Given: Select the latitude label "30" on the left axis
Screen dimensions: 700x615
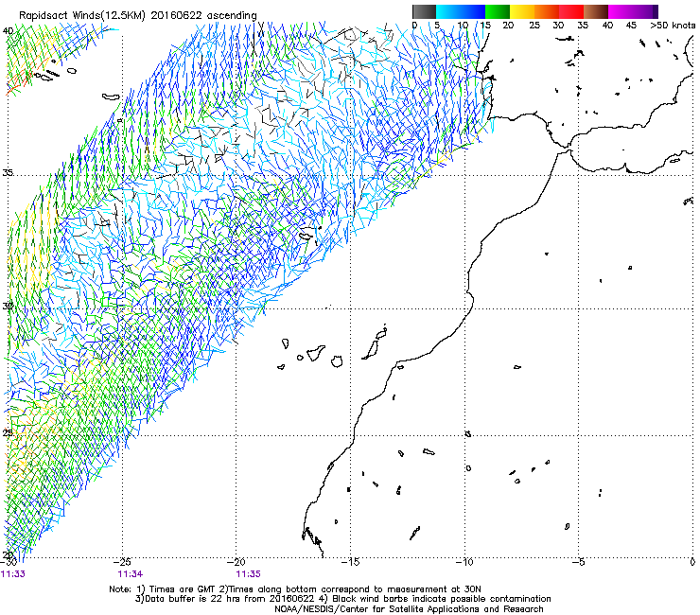Looking at the screenshot, I should [x=8, y=307].
